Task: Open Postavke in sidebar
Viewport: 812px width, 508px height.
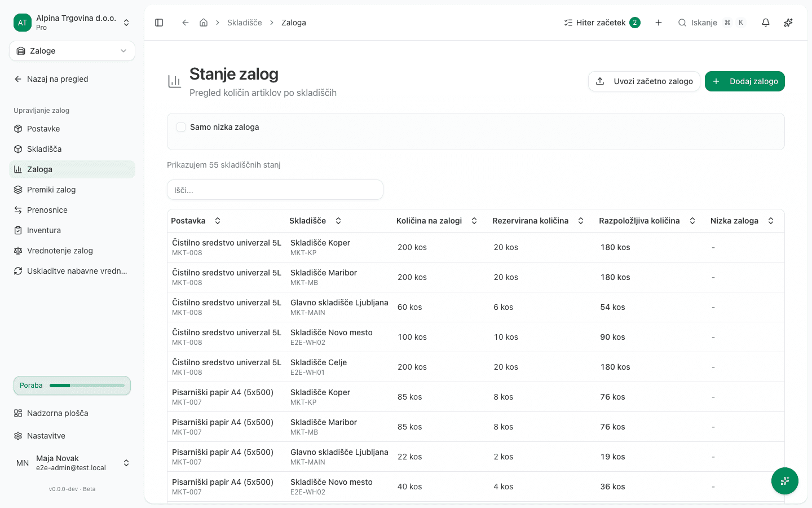Action: click(x=72, y=129)
